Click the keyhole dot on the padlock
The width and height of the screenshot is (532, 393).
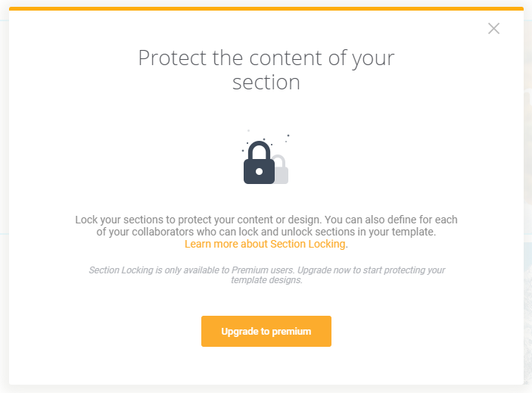point(260,172)
